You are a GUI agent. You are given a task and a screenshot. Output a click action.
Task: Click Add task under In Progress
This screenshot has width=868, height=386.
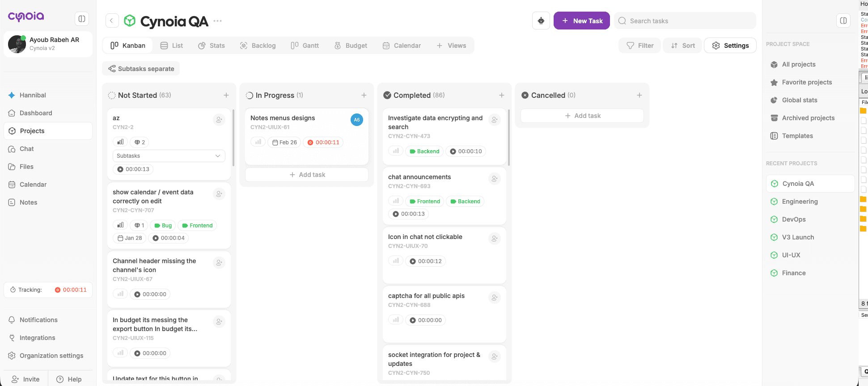coord(307,175)
